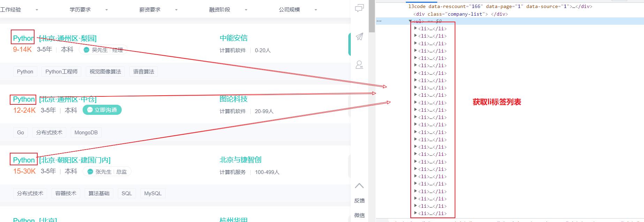The image size is (644, 222).
Task: Open the Python job in 通州区·中仓
Action: [x=55, y=99]
